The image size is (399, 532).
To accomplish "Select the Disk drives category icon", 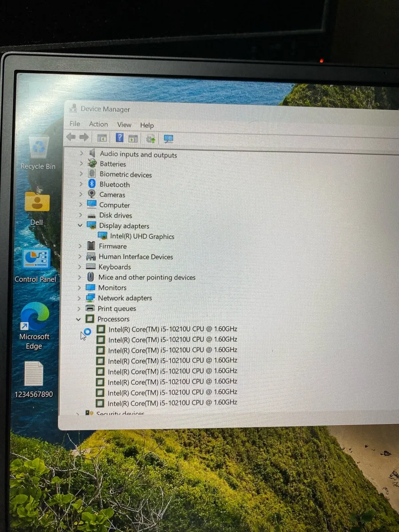I will click(92, 215).
